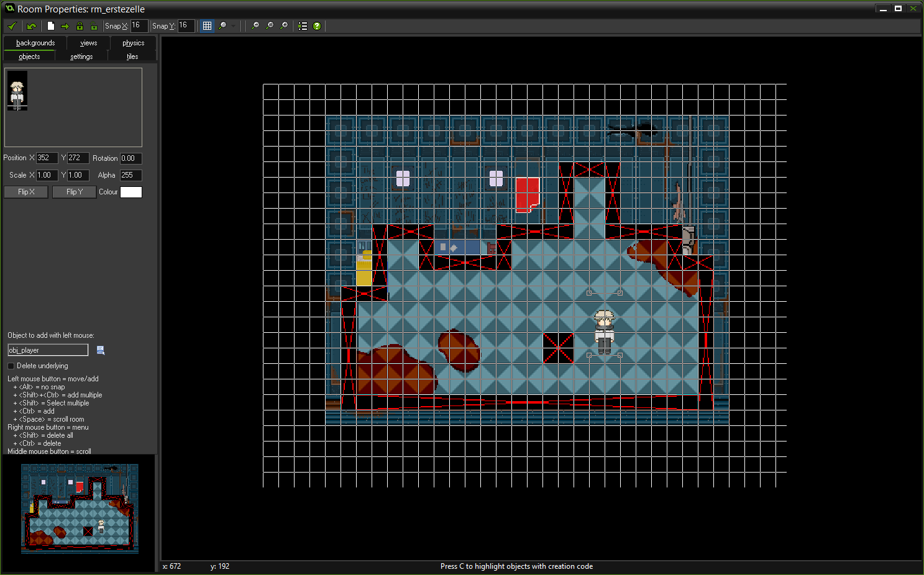Click the clear room blank page icon
This screenshot has width=924, height=575.
[x=51, y=26]
